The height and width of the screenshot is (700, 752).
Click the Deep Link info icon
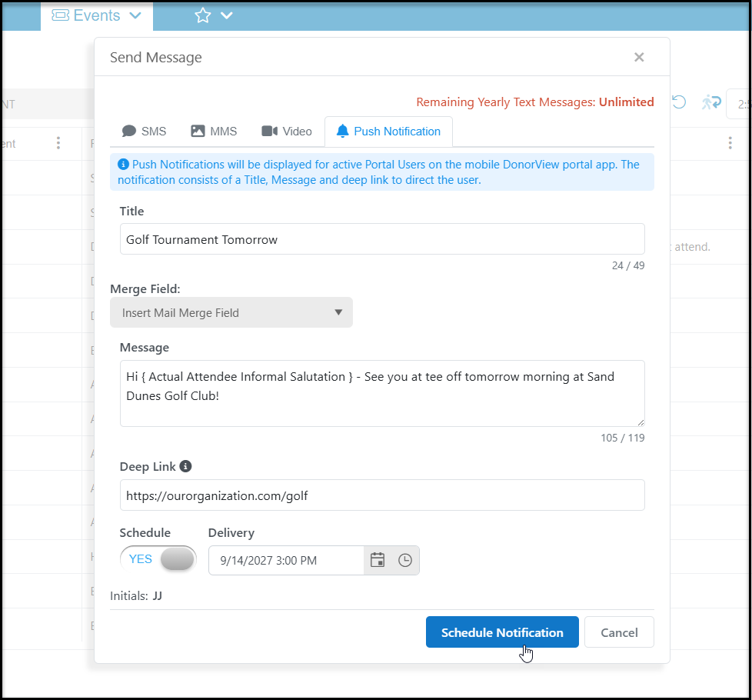click(185, 466)
